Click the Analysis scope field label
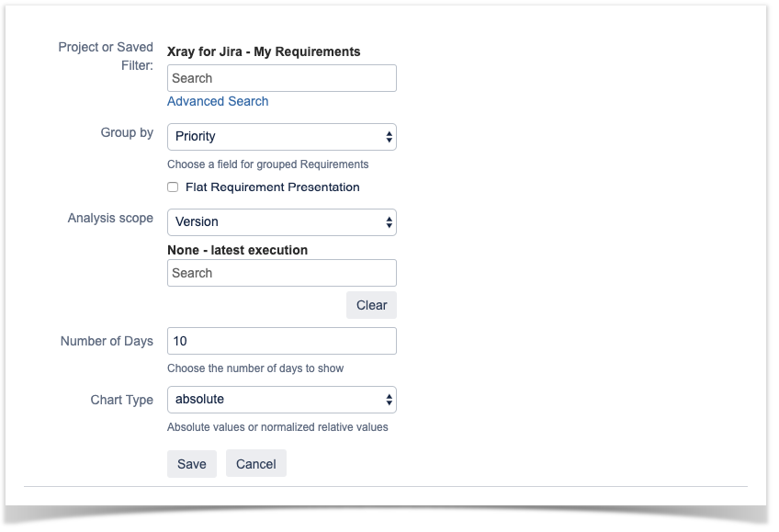The height and width of the screenshot is (532, 779). coord(110,219)
